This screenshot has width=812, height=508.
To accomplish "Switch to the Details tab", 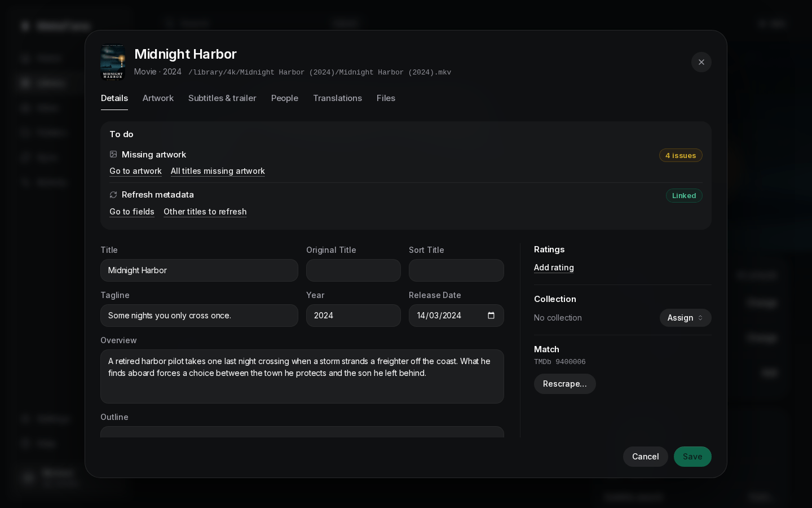I will tap(114, 98).
